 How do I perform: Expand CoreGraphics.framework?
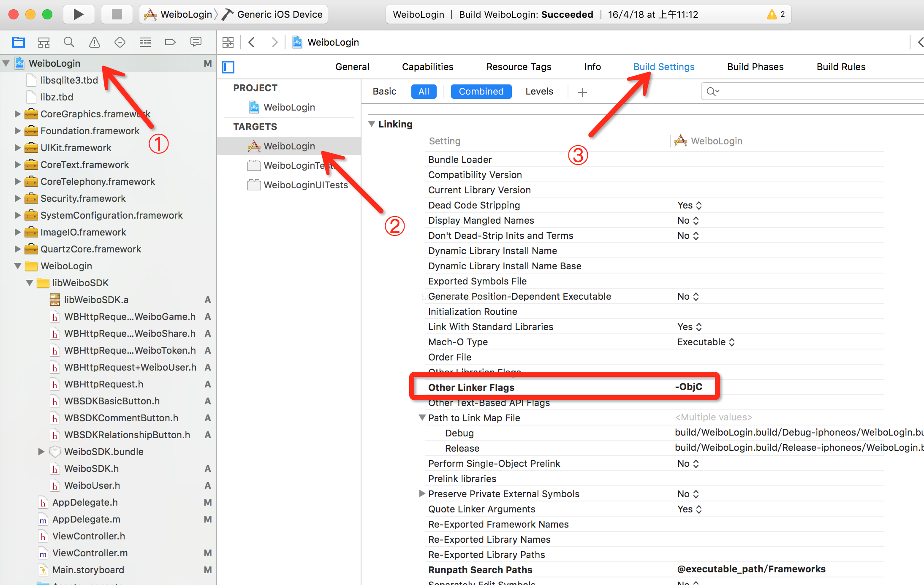pyautogui.click(x=17, y=114)
